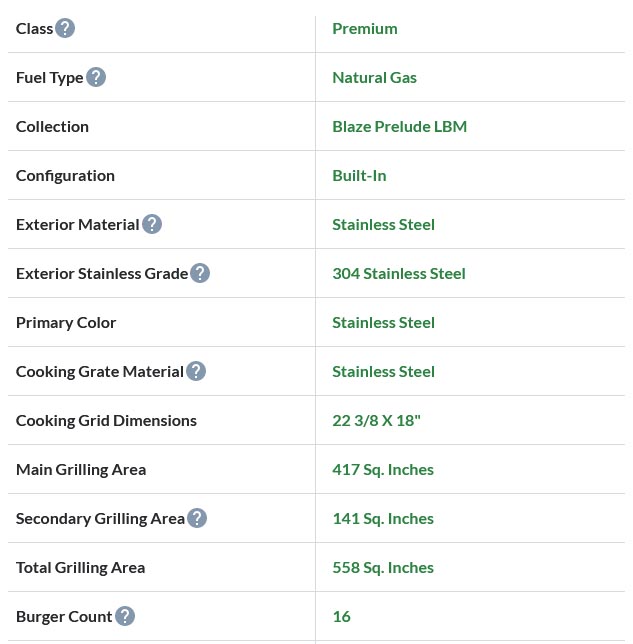The image size is (633, 644).
Task: Click the 304 Stainless Steel grade link
Action: click(399, 273)
